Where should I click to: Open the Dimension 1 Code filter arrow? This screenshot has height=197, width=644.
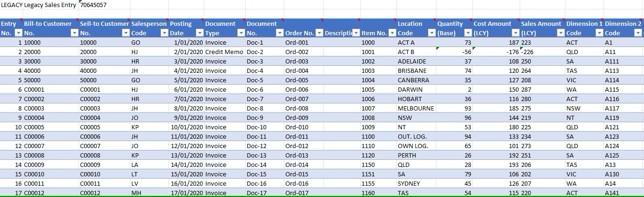[x=599, y=33]
